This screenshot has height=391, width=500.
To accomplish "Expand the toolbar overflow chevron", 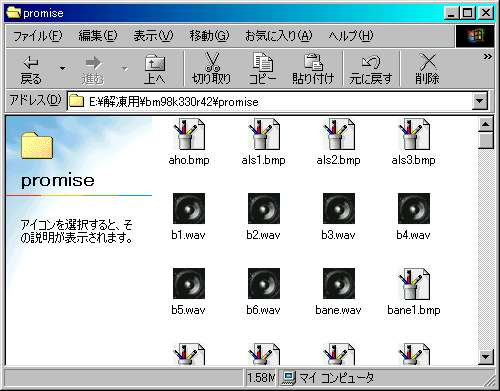I will click(488, 57).
